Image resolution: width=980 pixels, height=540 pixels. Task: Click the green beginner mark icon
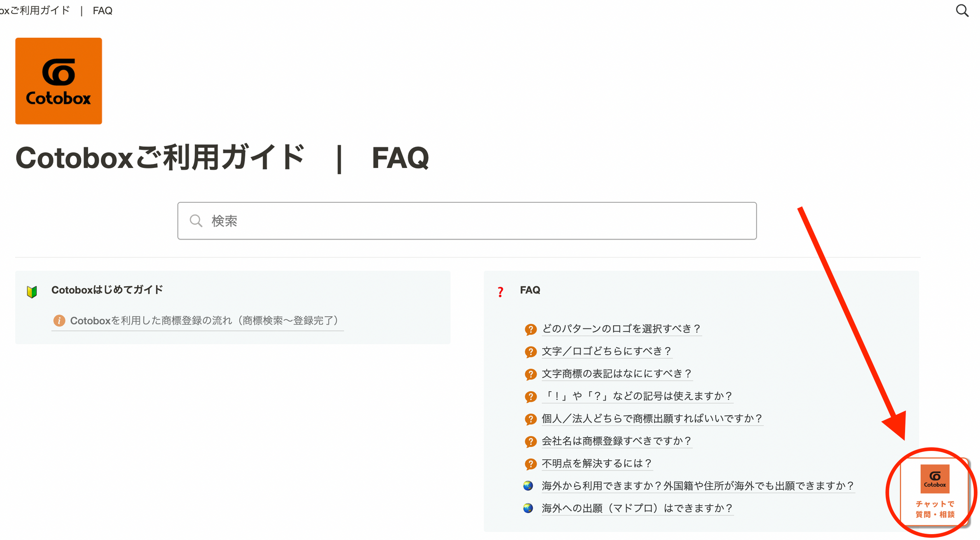(x=32, y=292)
